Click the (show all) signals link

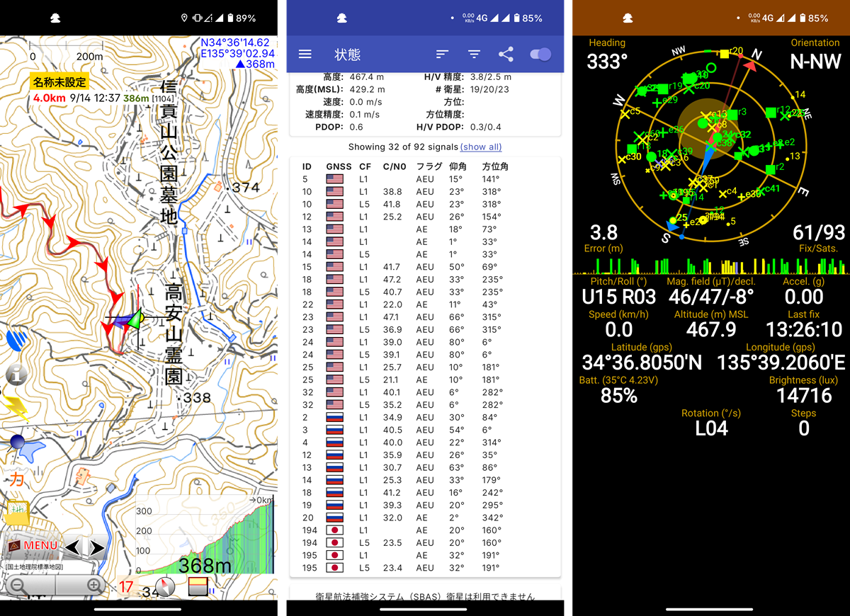(x=481, y=147)
